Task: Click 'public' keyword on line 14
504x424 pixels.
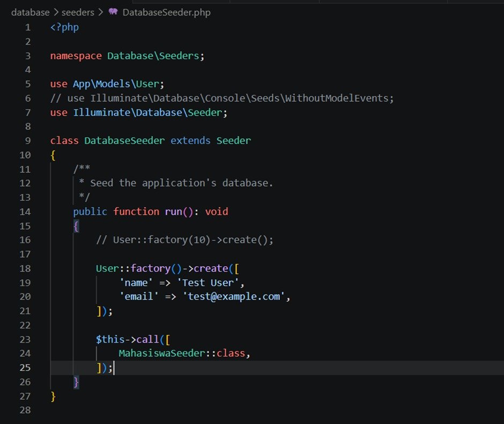Action: pos(90,211)
